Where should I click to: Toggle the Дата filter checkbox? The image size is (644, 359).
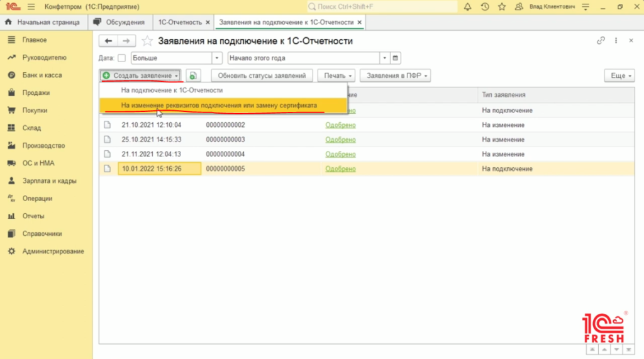click(x=121, y=58)
